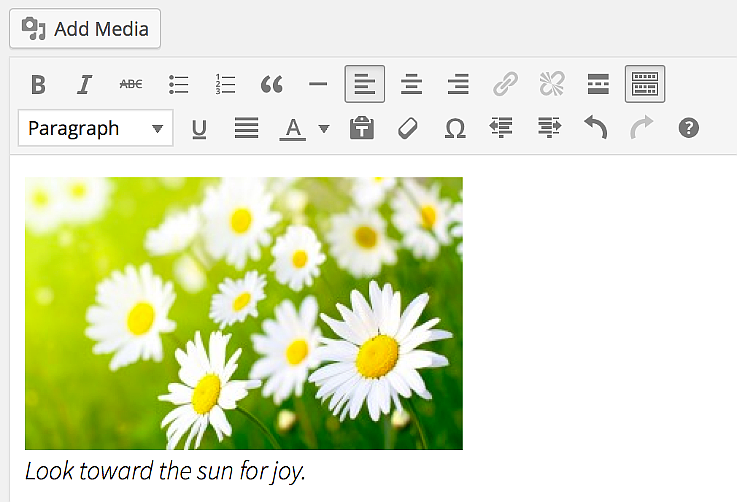Apply the current text color

click(292, 128)
